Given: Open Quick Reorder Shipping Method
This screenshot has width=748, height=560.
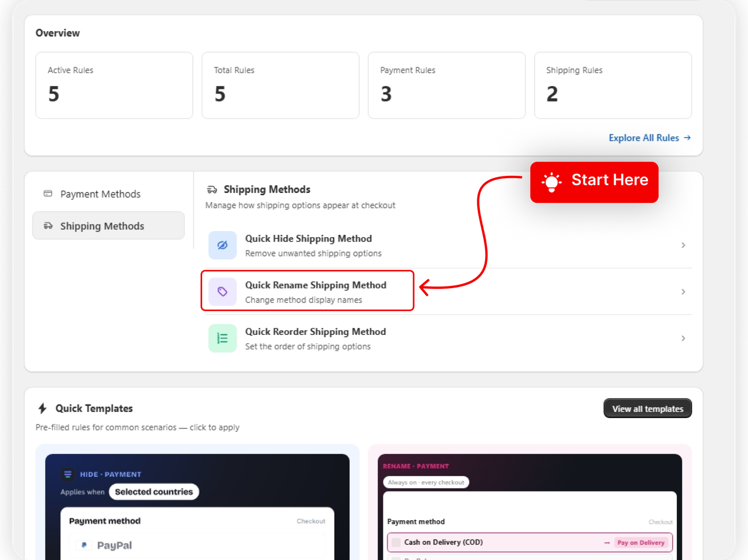Looking at the screenshot, I should tap(448, 338).
